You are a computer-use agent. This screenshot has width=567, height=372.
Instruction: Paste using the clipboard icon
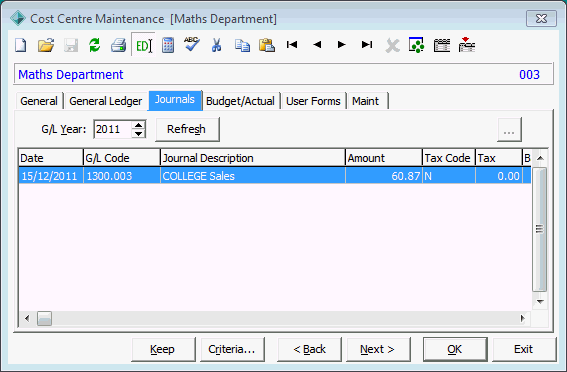click(x=267, y=46)
